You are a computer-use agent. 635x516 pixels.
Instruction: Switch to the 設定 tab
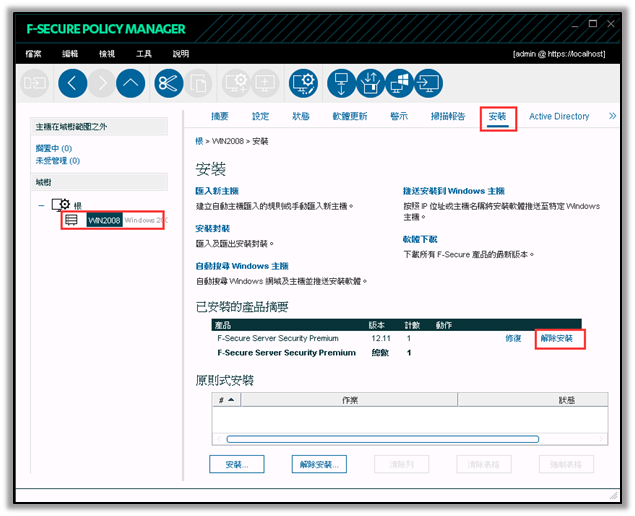click(260, 116)
